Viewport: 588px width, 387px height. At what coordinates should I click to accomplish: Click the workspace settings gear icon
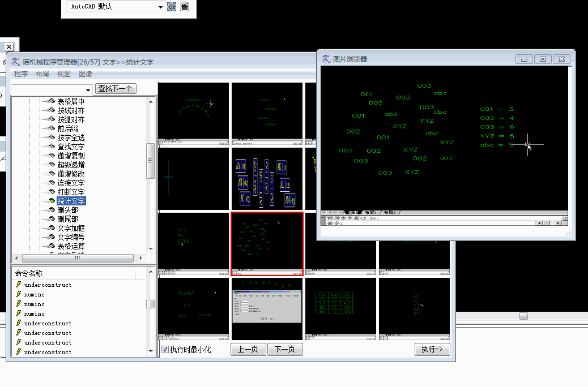tap(172, 7)
